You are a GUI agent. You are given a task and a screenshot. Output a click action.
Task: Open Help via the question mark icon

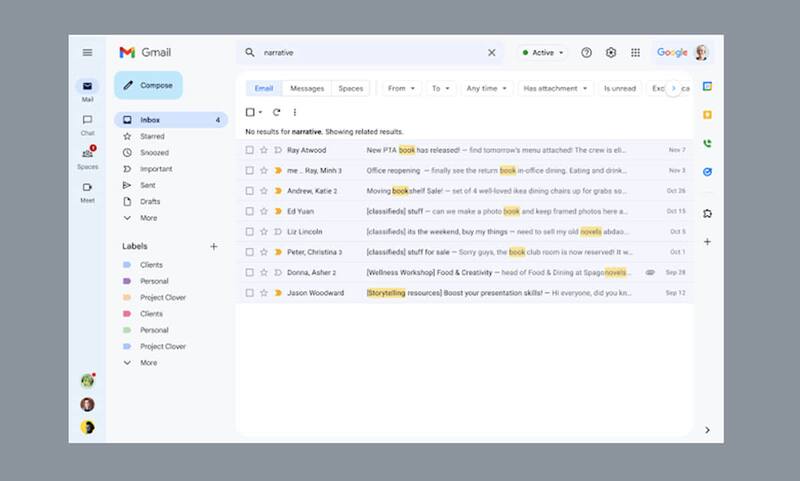click(587, 53)
